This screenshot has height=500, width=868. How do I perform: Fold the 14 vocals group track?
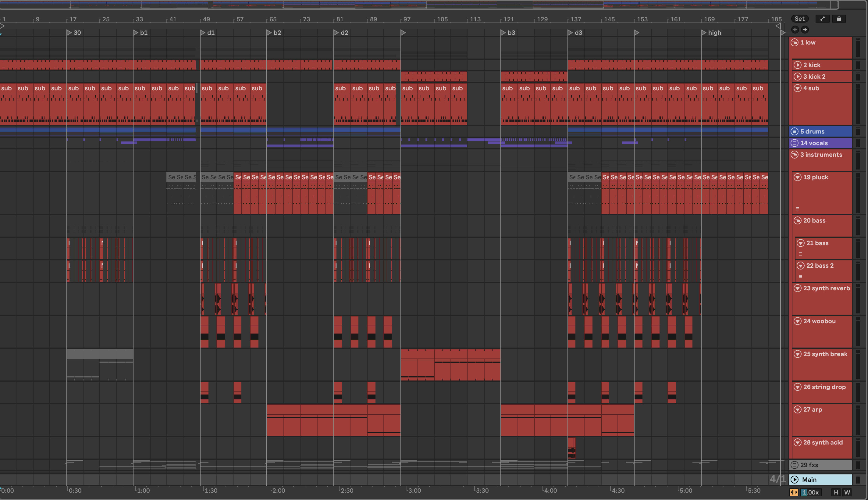point(795,143)
